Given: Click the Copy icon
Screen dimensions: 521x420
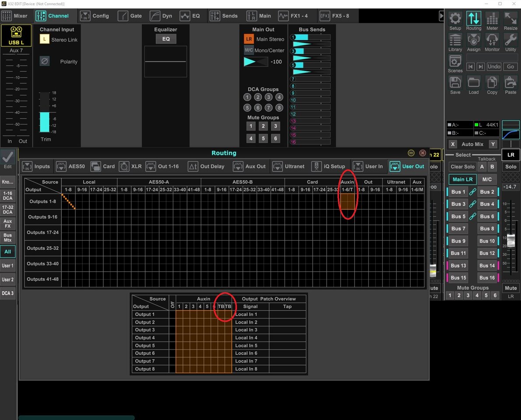Looking at the screenshot, I should [492, 83].
